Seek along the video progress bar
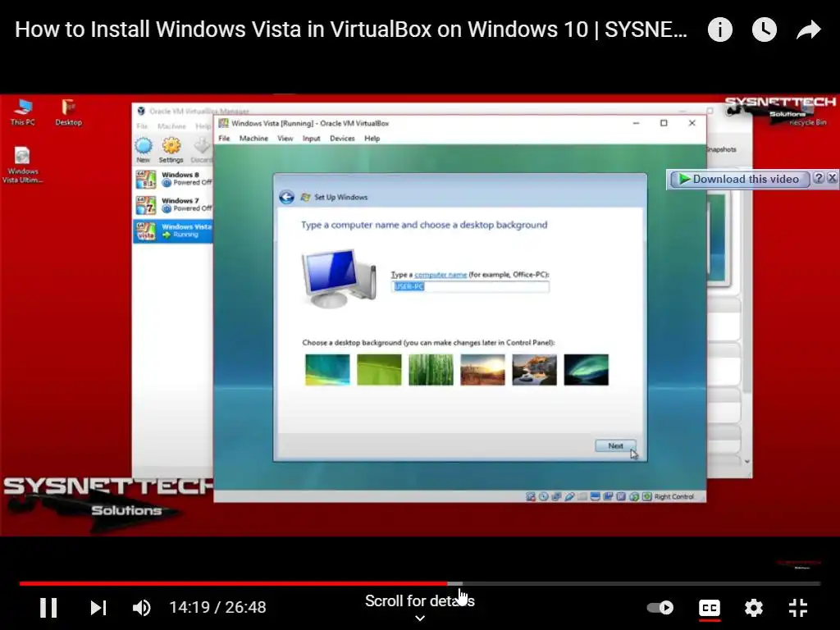Viewport: 840px width, 630px height. (420, 583)
